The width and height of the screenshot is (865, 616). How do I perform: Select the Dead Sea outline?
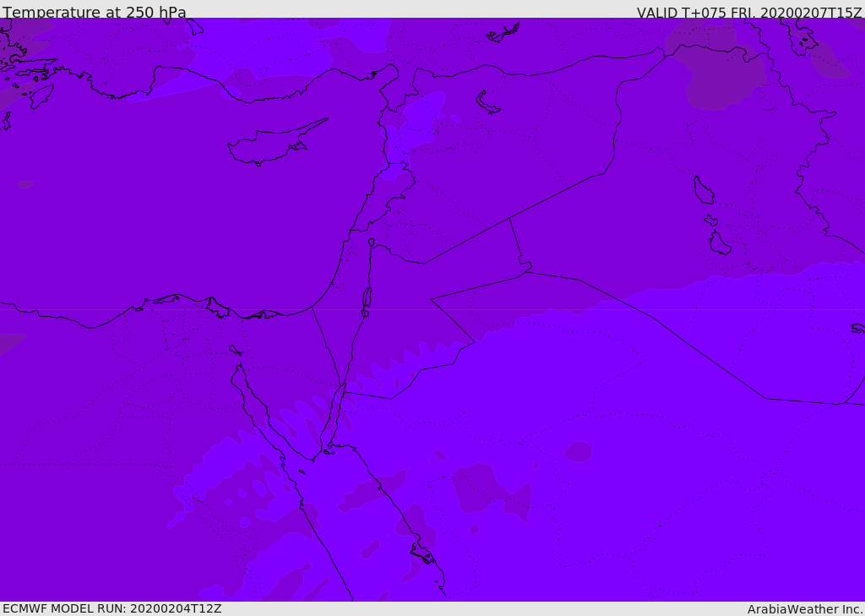pos(367,298)
